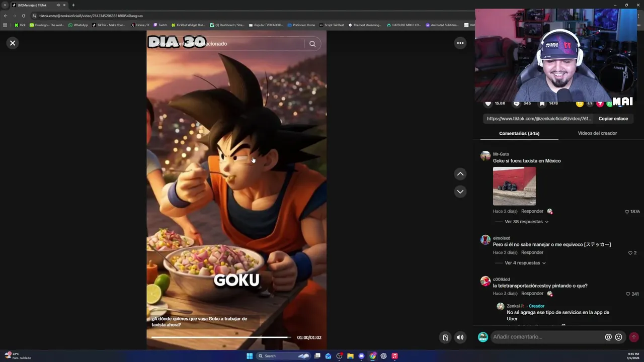This screenshot has width=644, height=362.
Task: Click the @ mention icon in the comment box
Action: [x=608, y=337]
